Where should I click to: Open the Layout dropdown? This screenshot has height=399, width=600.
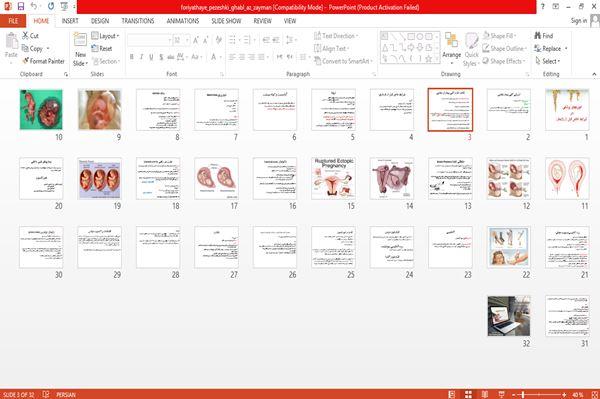pos(106,36)
